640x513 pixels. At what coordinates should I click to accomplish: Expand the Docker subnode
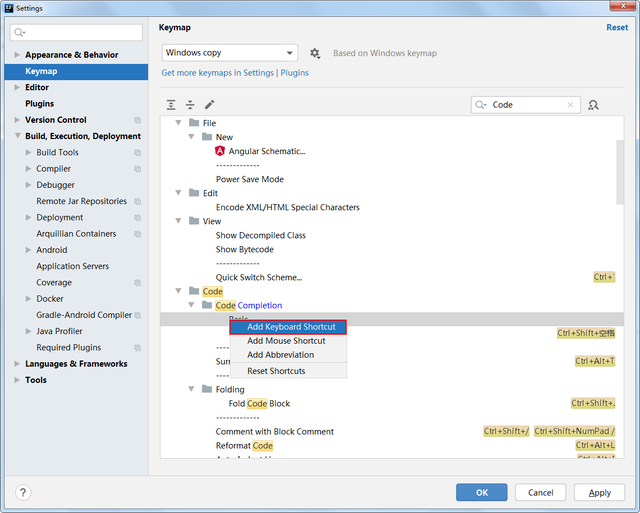tap(28, 299)
